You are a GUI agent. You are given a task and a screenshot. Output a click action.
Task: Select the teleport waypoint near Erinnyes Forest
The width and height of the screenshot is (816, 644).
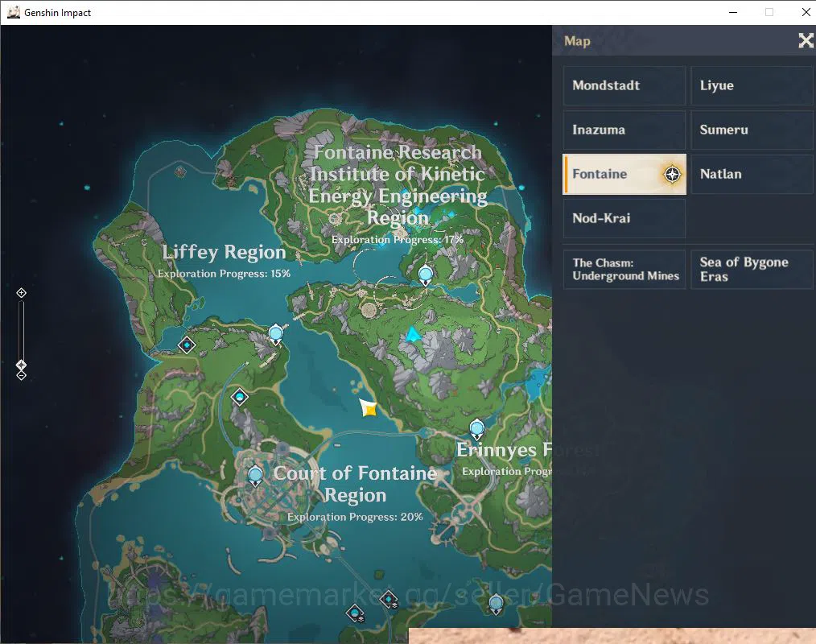476,430
